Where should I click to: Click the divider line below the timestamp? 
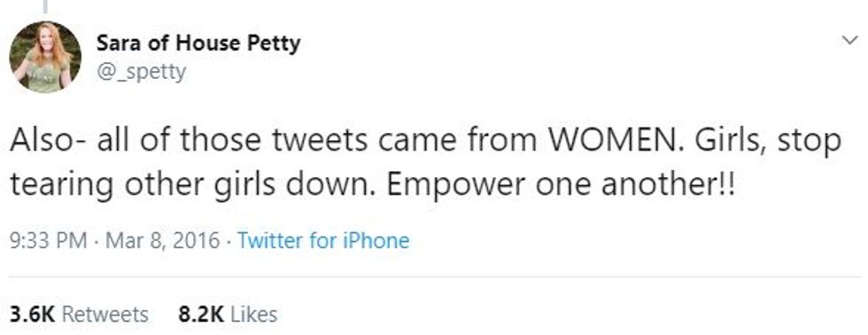click(x=434, y=277)
